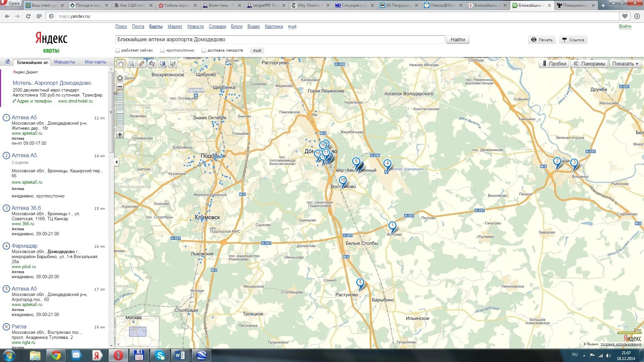Switch to the Маршруты tab
Image resolution: width=644 pixels, height=362 pixels.
click(x=64, y=62)
